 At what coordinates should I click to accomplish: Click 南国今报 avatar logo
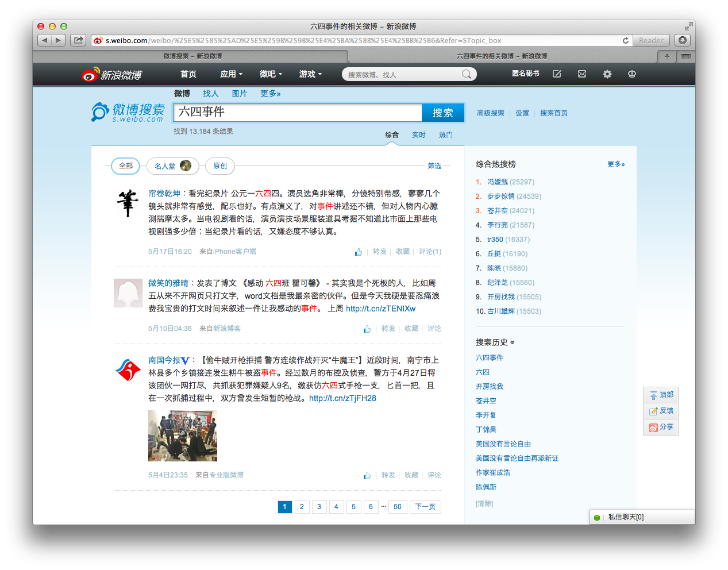[x=128, y=369]
